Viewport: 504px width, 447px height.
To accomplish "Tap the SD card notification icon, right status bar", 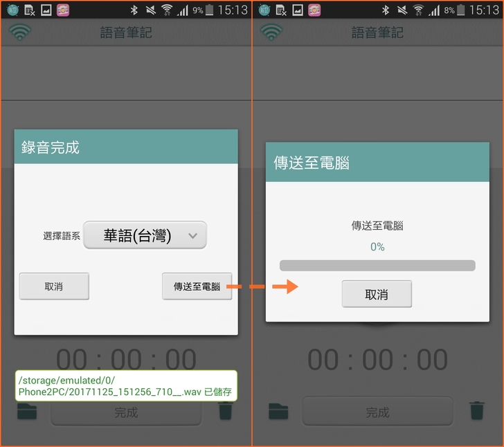I will tap(280, 10).
